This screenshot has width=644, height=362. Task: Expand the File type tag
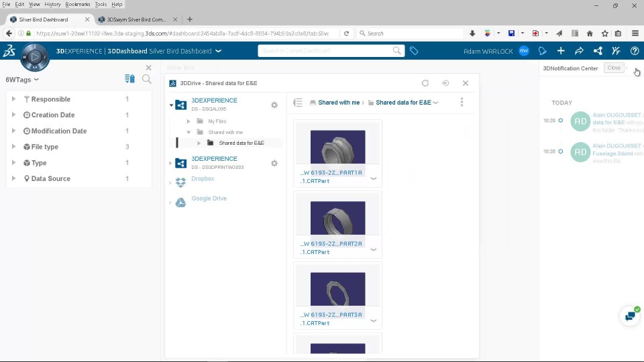(13, 147)
